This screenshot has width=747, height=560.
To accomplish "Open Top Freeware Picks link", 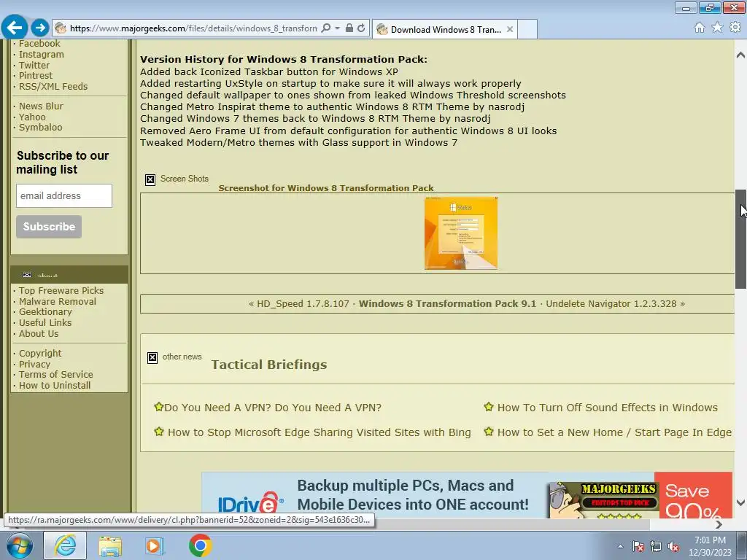I will pyautogui.click(x=61, y=290).
